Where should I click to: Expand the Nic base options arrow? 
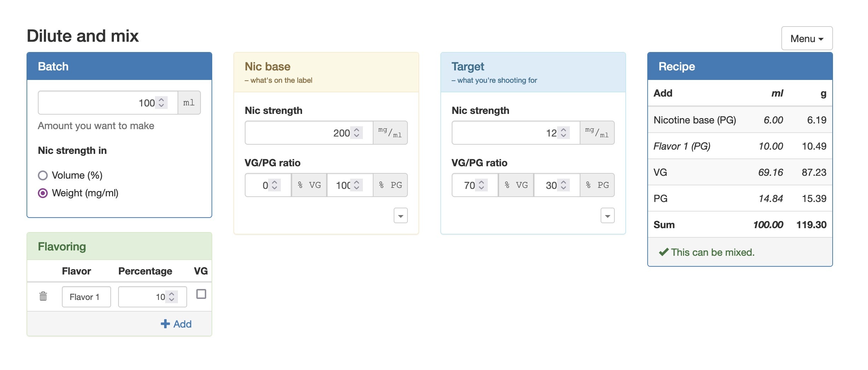click(x=400, y=216)
